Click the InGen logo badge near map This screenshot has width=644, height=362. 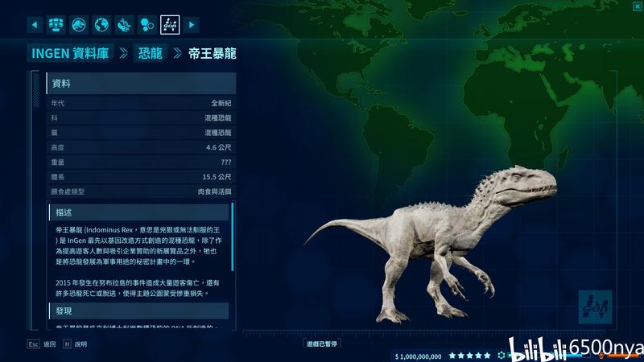595,306
